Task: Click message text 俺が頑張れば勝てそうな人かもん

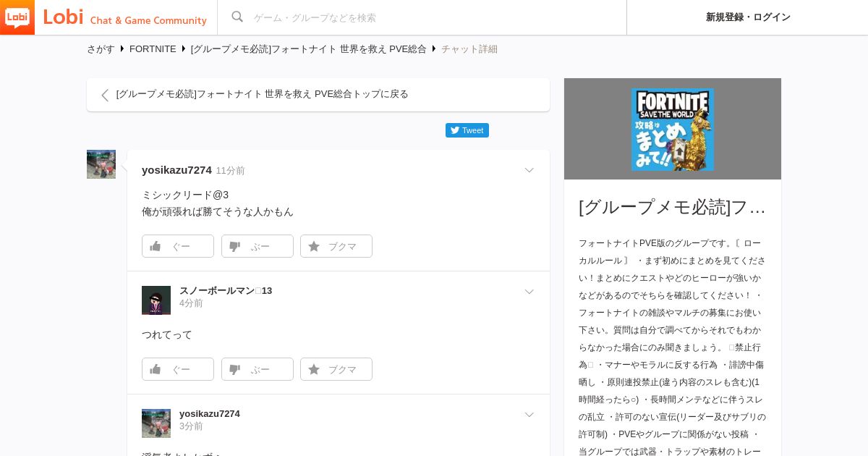Action: tap(218, 212)
